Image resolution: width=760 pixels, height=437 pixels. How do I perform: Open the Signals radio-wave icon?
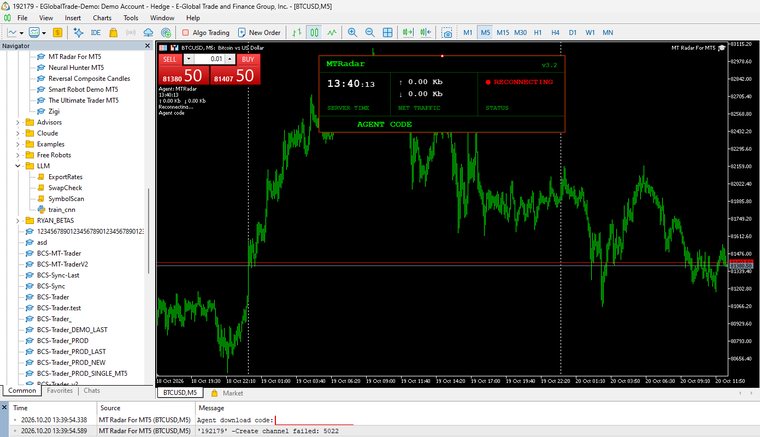coord(131,32)
